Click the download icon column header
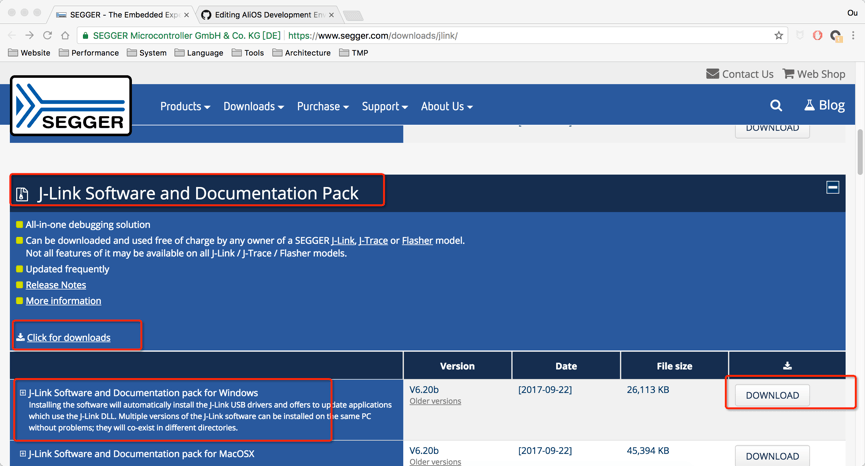Screen dimensions: 865x466 tap(787, 366)
